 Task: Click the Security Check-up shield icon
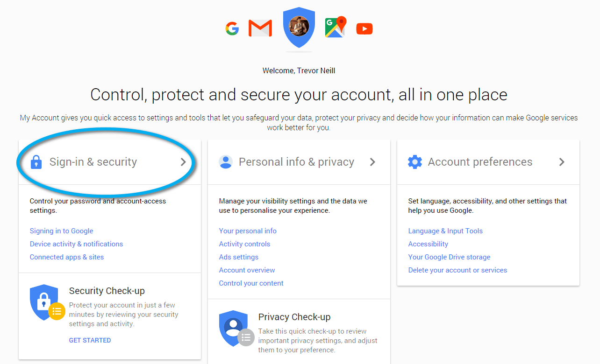pos(46,303)
